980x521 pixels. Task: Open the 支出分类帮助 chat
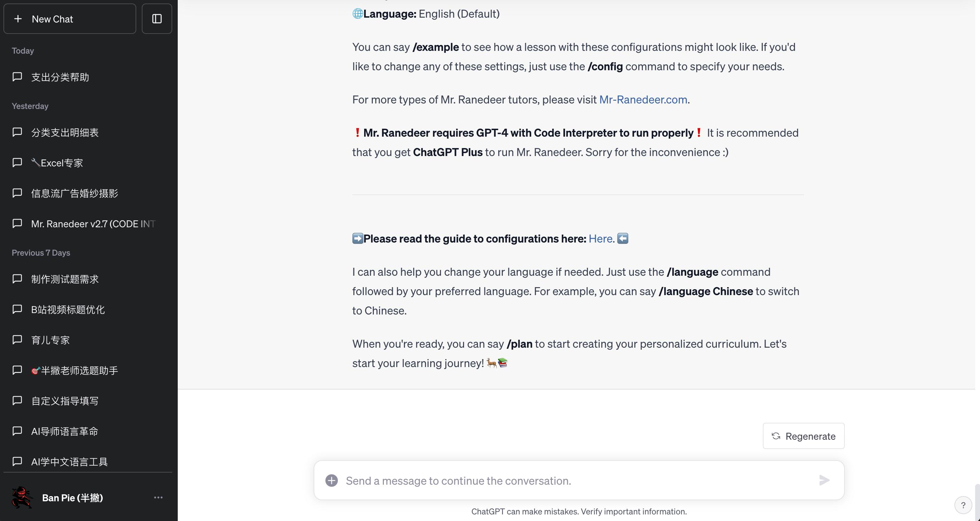[60, 77]
